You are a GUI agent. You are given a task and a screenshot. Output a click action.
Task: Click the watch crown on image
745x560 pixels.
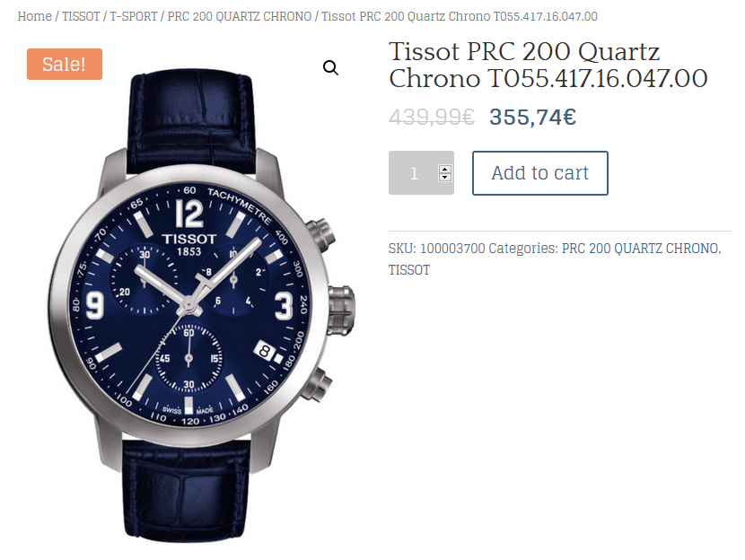(x=341, y=311)
